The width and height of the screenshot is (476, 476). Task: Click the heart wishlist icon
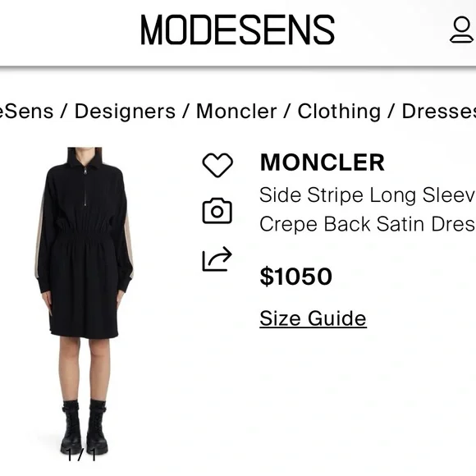click(217, 165)
